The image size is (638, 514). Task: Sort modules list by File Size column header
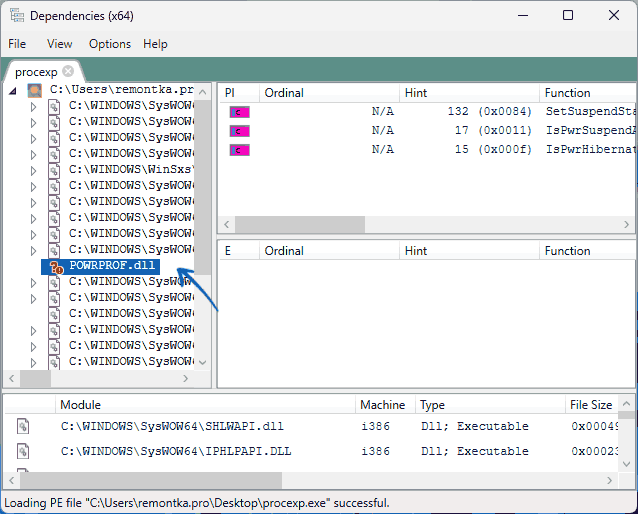coord(591,405)
